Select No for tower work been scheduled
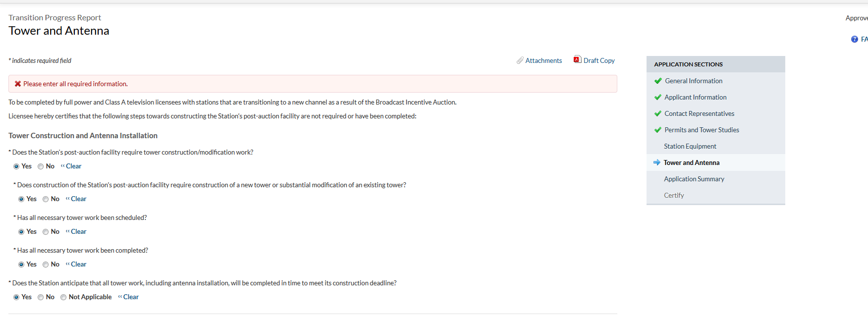 click(46, 232)
